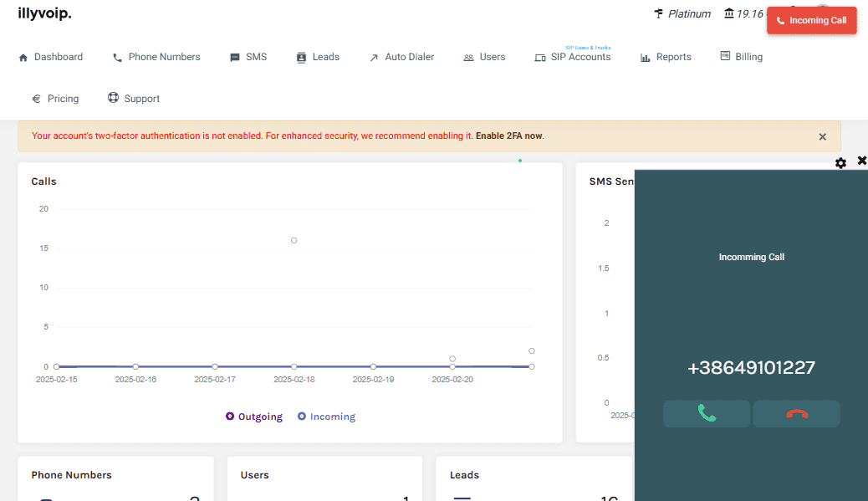Decline the call with red hang-up button
The image size is (868, 501).
(796, 413)
